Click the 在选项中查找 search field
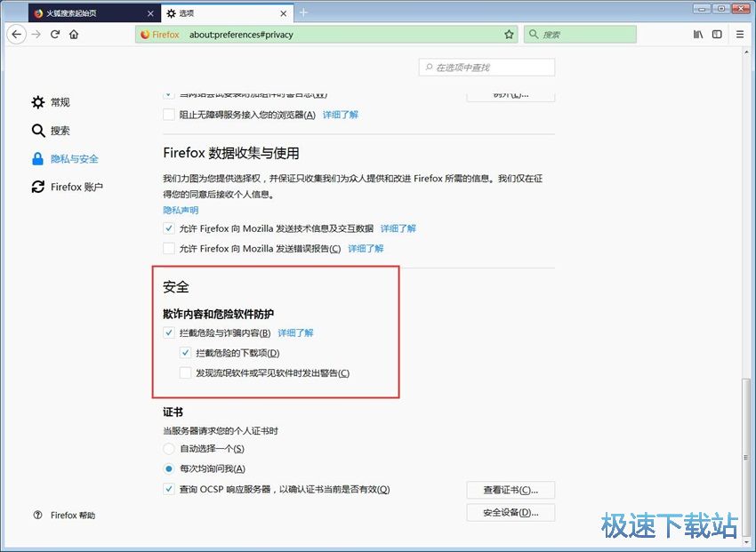This screenshot has width=756, height=552. pos(487,68)
